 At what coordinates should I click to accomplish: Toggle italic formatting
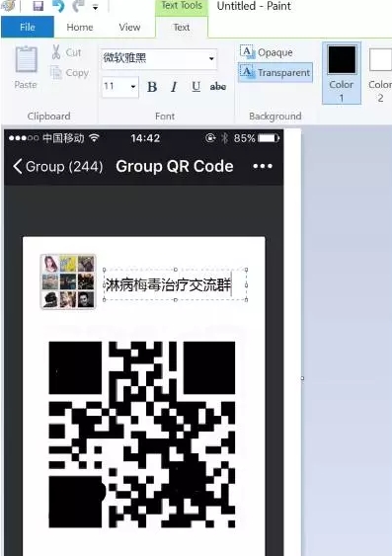pos(174,87)
